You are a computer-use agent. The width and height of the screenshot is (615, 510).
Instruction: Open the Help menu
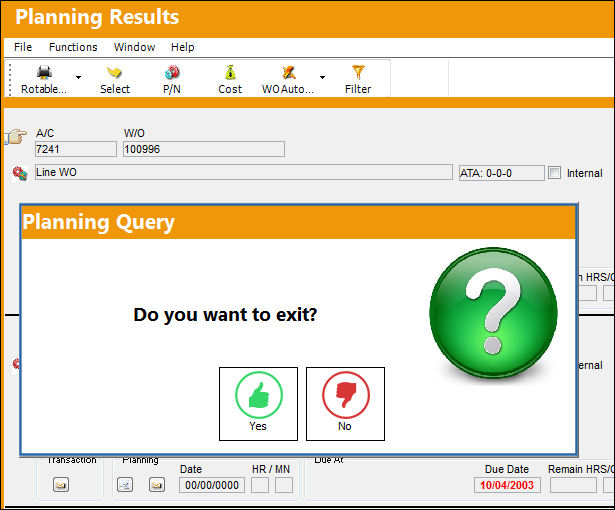pos(182,47)
